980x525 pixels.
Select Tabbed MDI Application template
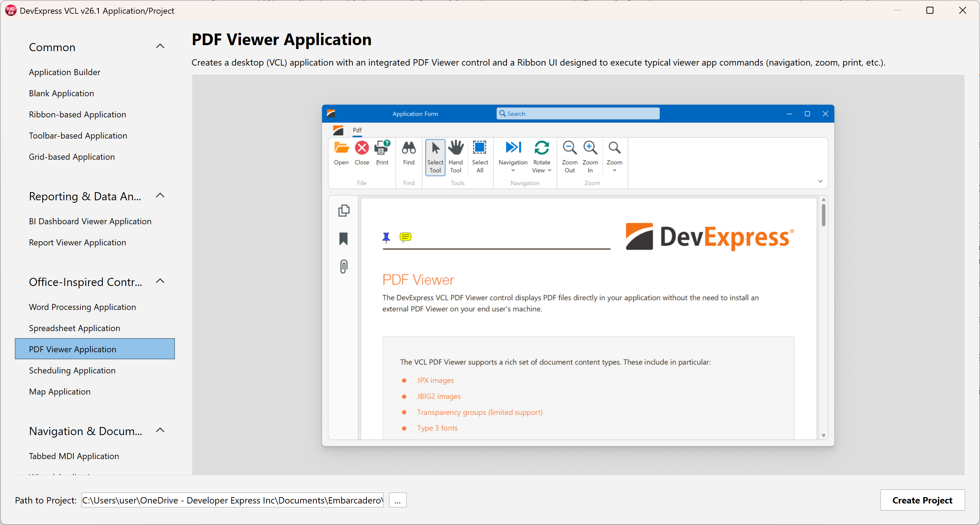tap(74, 456)
